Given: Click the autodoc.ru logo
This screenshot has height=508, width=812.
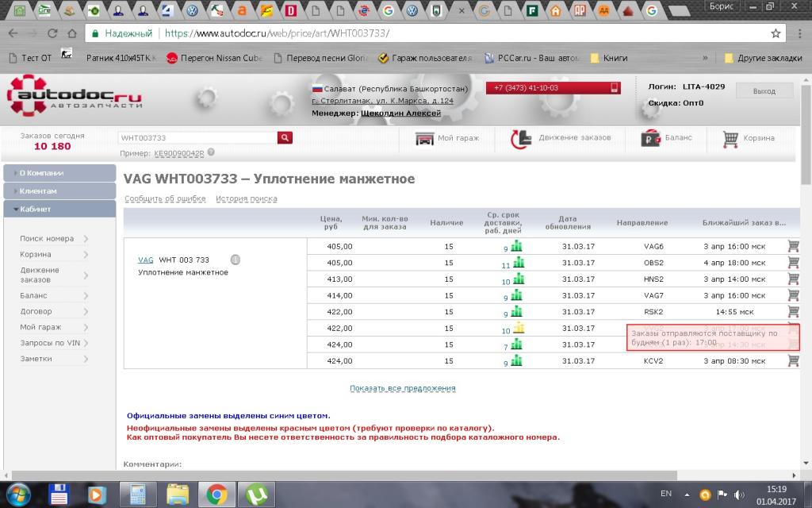Looking at the screenshot, I should 75,95.
